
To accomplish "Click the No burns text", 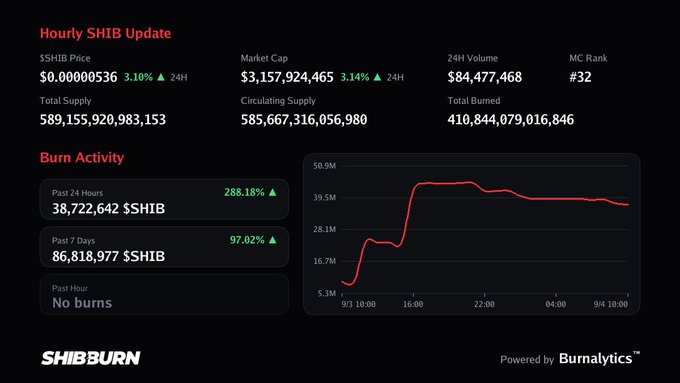I will 82,303.
